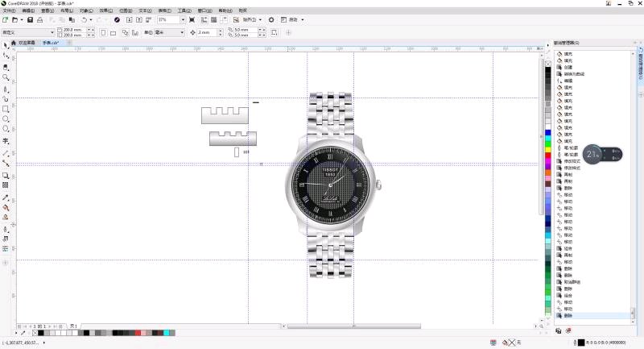Select the Pick tool in toolbox
The height and width of the screenshot is (349, 644).
(x=6, y=45)
